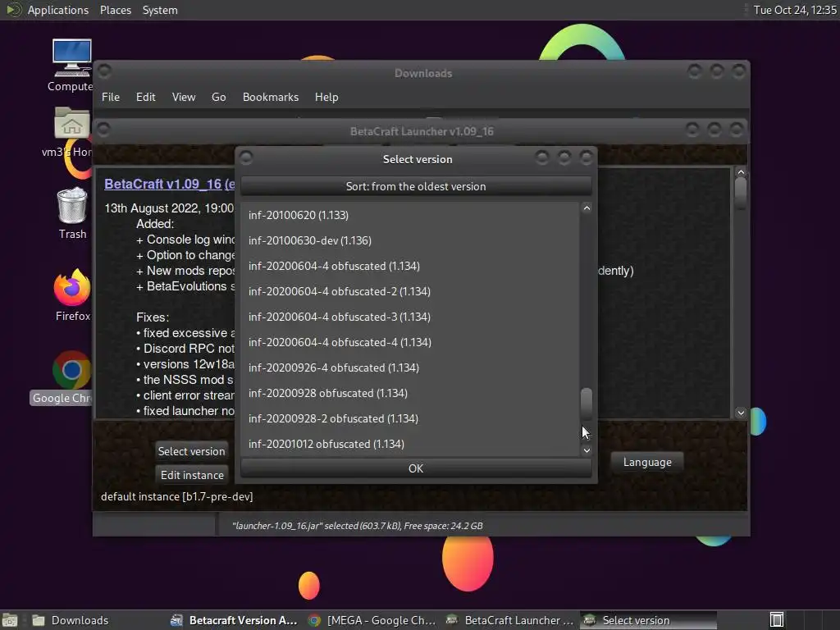Image resolution: width=840 pixels, height=630 pixels.
Task: Click version list scroll up arrow
Action: click(587, 208)
